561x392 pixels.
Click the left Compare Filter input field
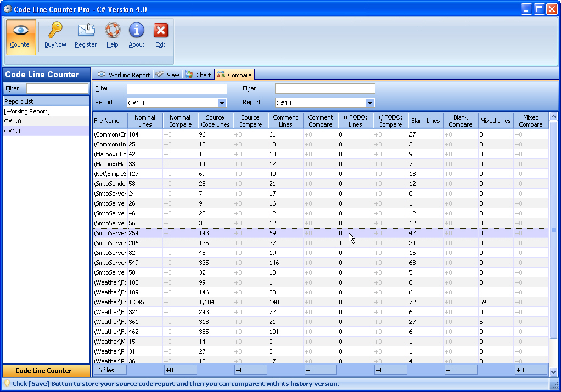177,89
